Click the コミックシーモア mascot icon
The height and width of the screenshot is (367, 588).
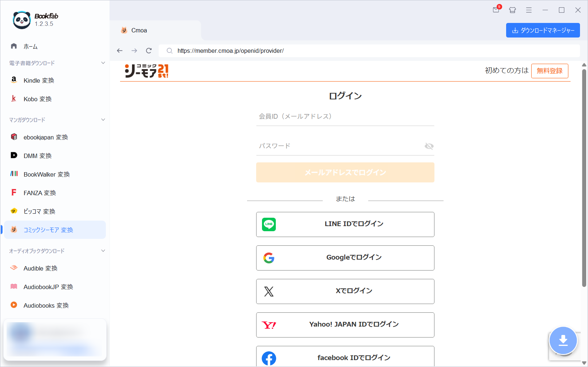14,229
